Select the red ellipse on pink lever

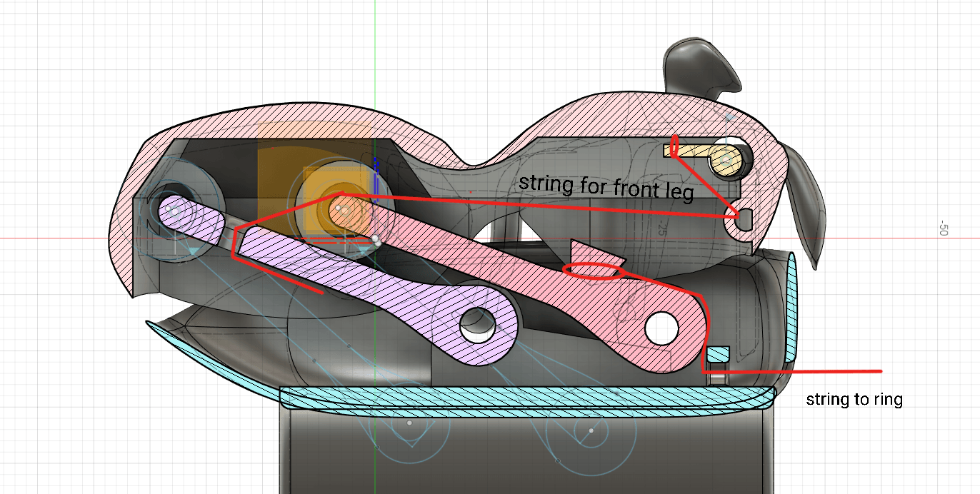(x=594, y=271)
